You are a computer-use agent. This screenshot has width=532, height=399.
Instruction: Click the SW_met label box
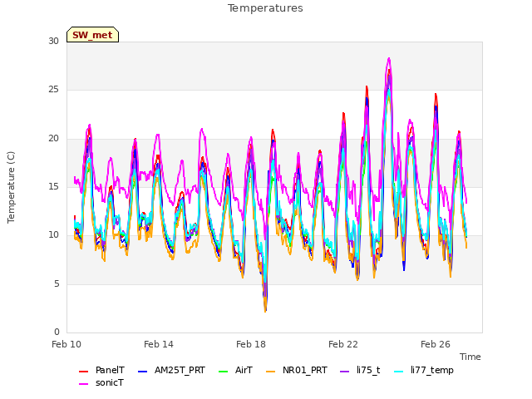coord(92,35)
